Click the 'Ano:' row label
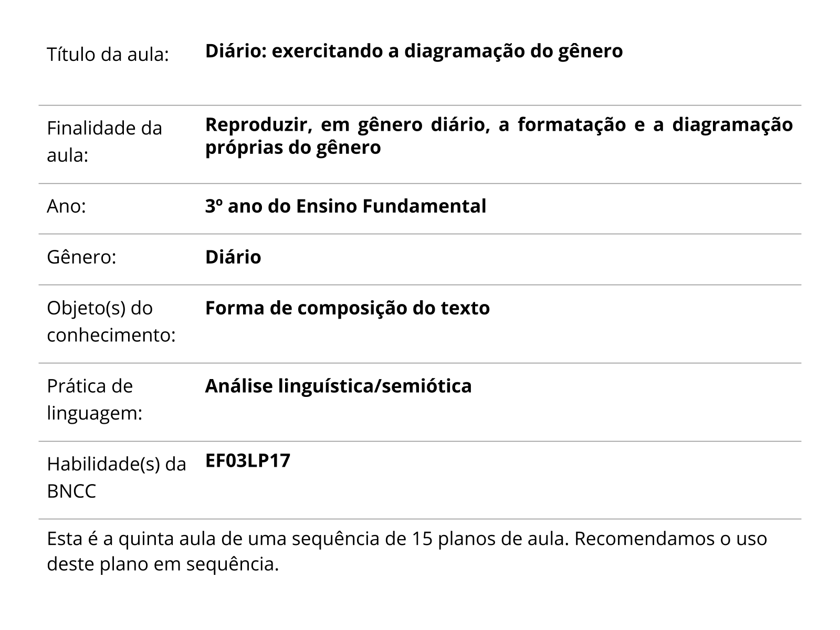The image size is (840, 630). click(66, 206)
